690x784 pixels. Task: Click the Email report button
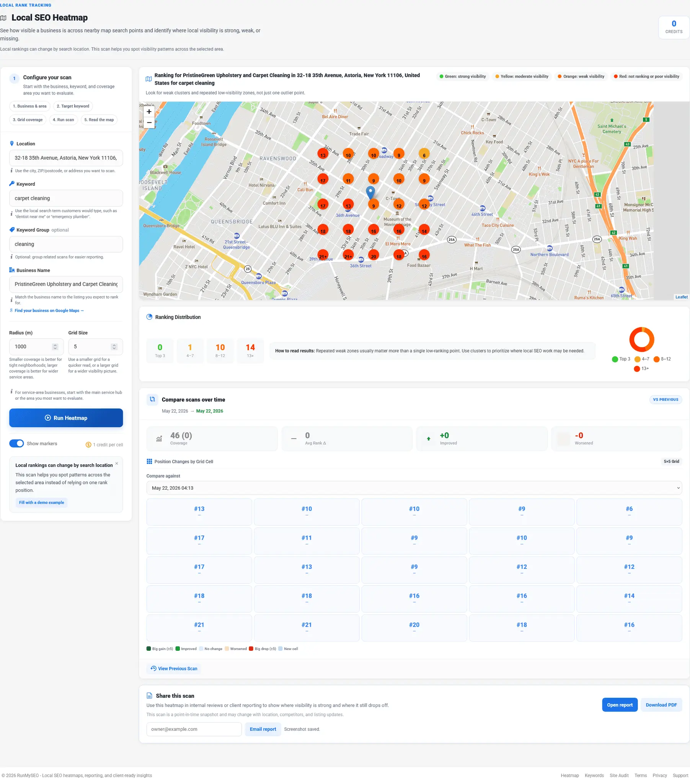(x=263, y=729)
